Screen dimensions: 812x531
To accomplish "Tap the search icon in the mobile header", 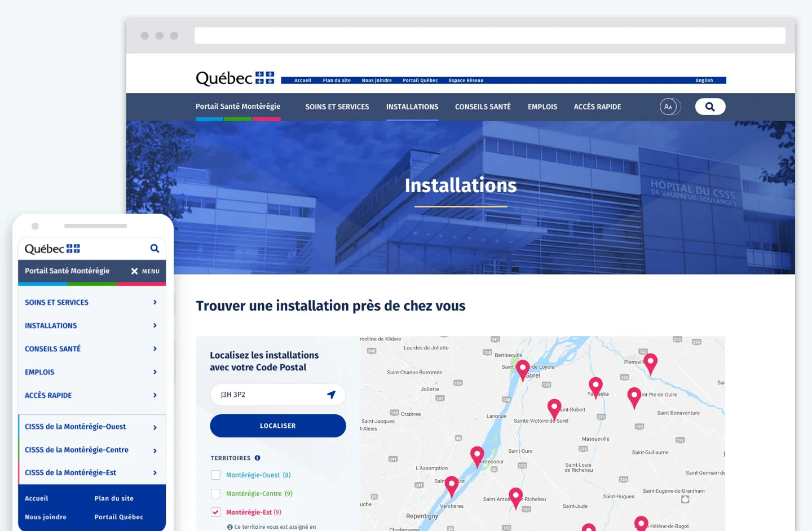I will pyautogui.click(x=155, y=249).
